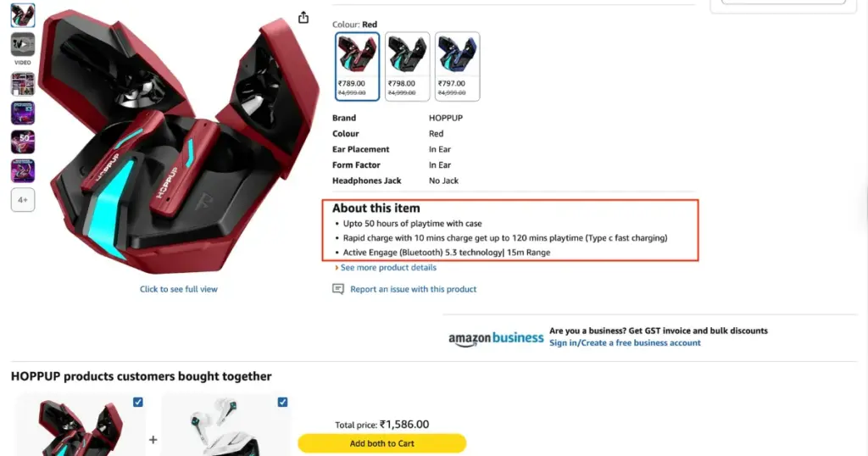Screen dimensions: 868x456
Task: Click the Amazon Business logo
Action: coord(496,338)
